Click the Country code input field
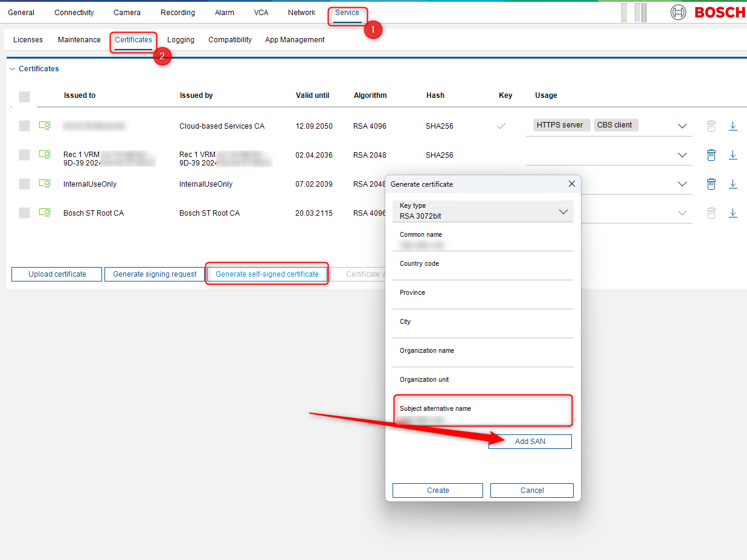 click(483, 273)
